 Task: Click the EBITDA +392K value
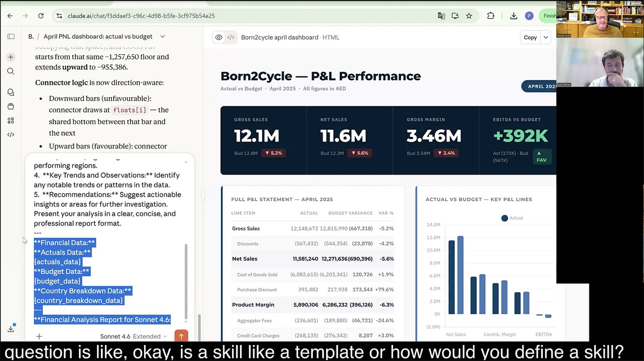[521, 136]
